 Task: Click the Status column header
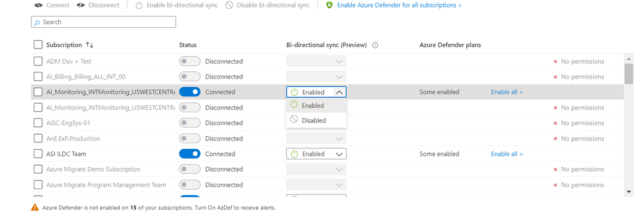pos(188,45)
